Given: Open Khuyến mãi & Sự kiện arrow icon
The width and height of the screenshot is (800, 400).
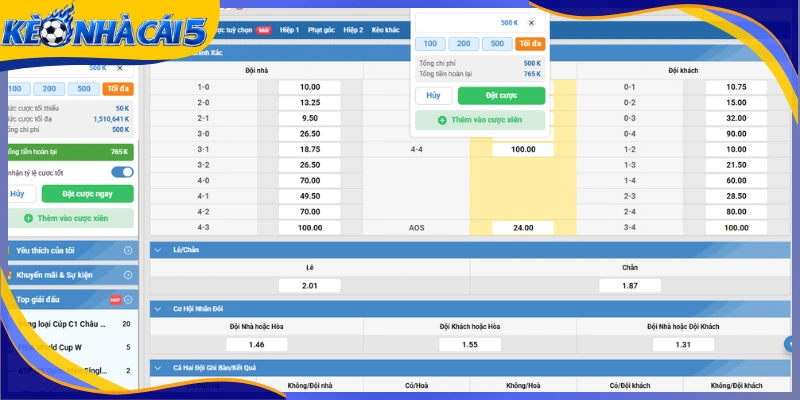Looking at the screenshot, I should coord(128,275).
